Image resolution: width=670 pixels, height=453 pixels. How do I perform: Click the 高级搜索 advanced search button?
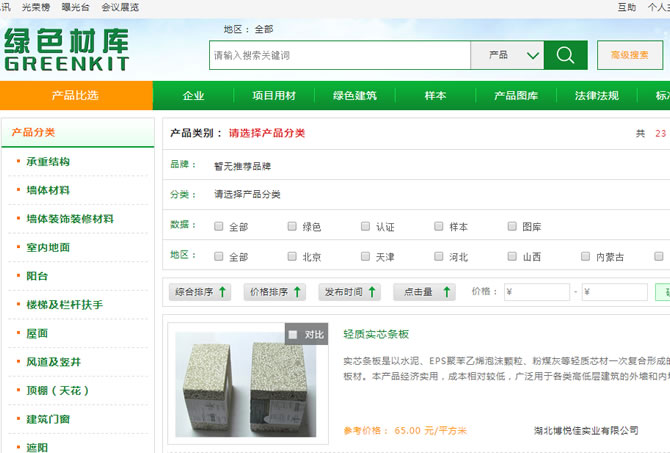630,55
